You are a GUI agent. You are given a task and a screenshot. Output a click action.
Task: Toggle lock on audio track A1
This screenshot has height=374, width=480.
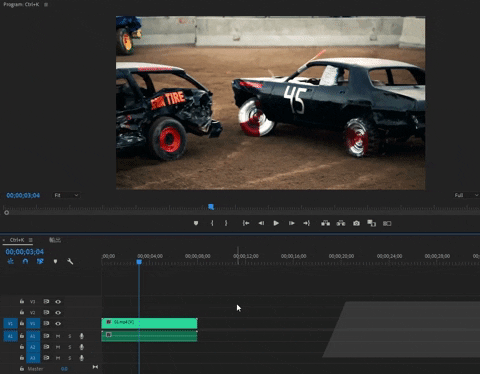tap(22, 336)
